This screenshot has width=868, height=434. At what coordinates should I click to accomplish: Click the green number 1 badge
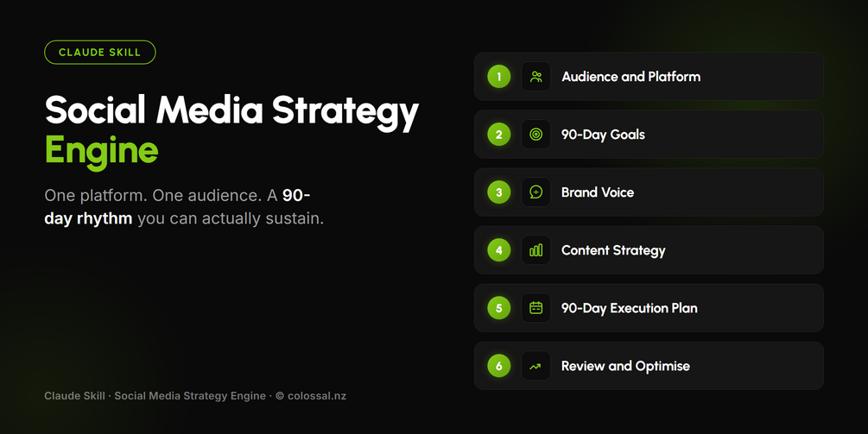pos(498,76)
